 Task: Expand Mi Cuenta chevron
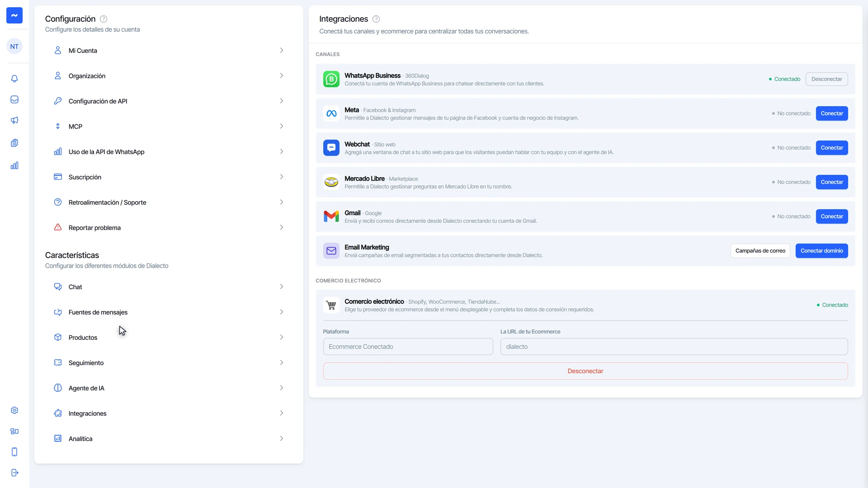pos(281,50)
